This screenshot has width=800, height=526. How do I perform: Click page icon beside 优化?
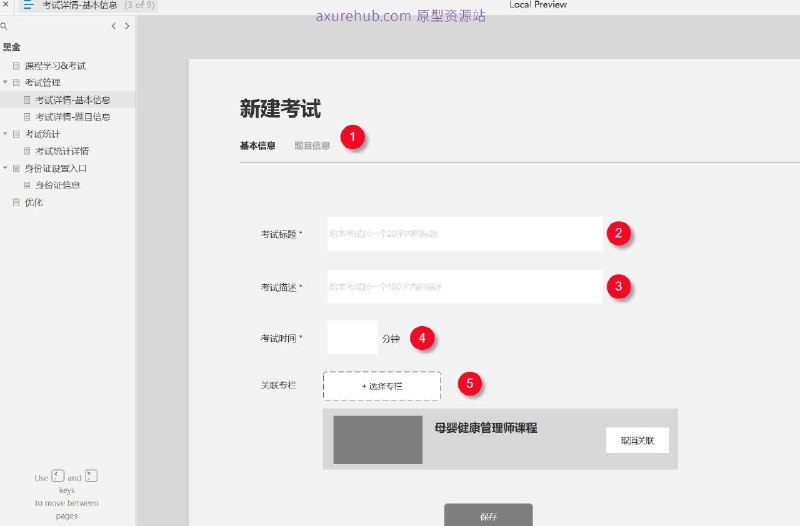click(16, 203)
